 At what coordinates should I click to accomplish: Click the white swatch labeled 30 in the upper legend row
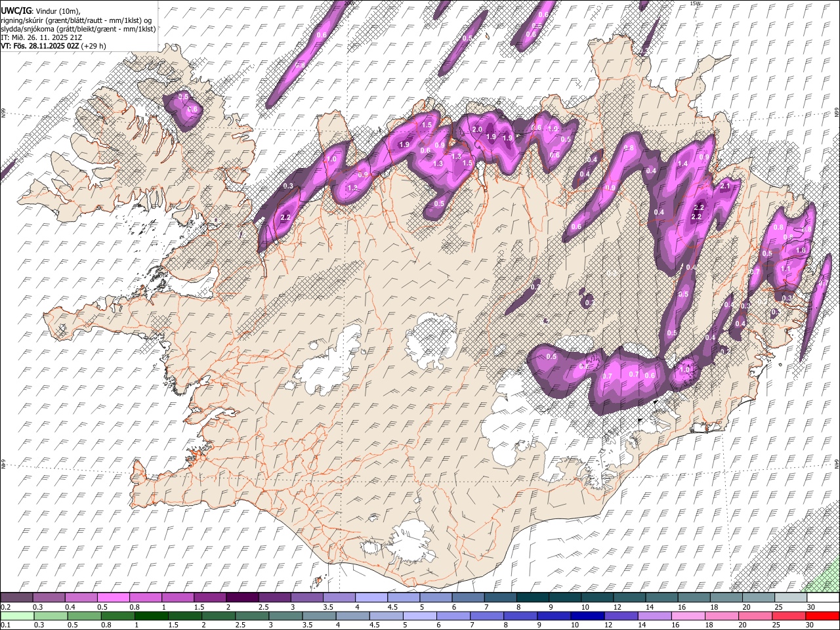pyautogui.click(x=823, y=598)
